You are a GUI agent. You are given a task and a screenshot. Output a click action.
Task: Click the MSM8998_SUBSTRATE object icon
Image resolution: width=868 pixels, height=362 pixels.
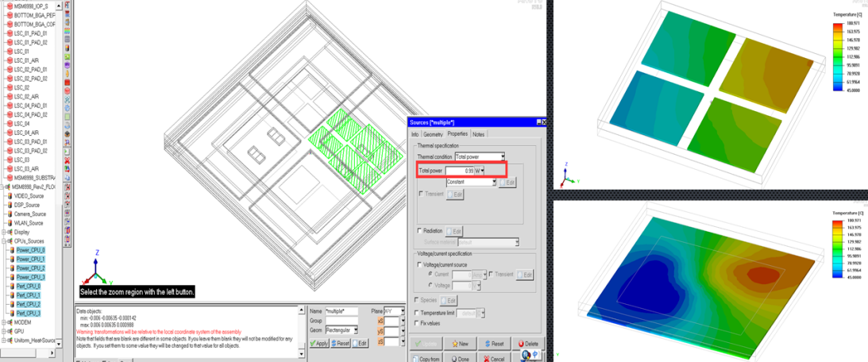pyautogui.click(x=10, y=178)
